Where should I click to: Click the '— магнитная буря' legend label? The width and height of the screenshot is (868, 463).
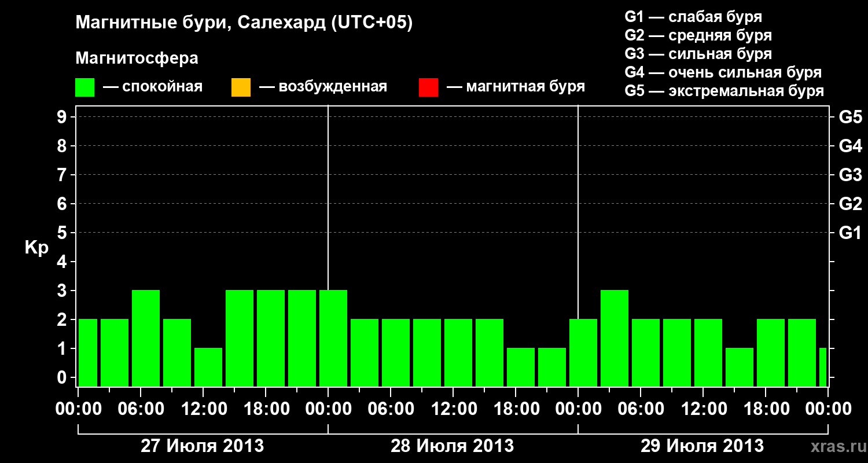point(516,87)
